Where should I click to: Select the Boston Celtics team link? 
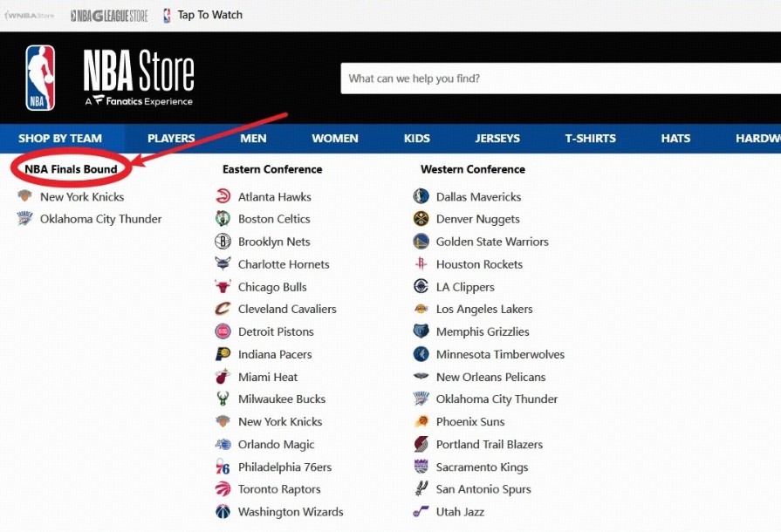pyautogui.click(x=274, y=219)
